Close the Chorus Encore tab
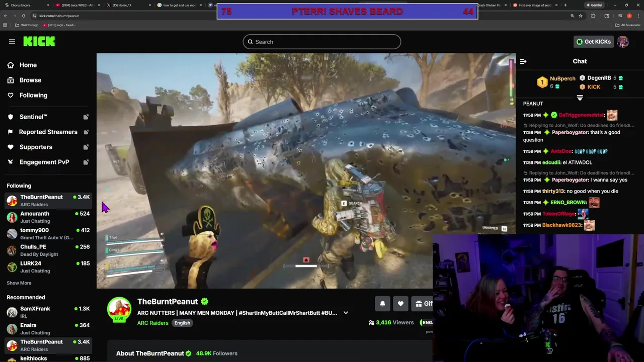 pos(48,5)
